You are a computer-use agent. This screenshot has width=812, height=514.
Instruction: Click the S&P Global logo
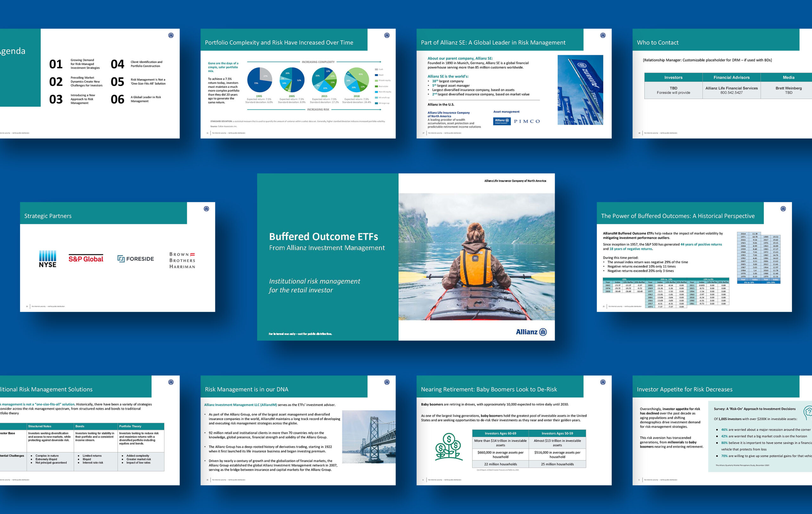coord(86,258)
